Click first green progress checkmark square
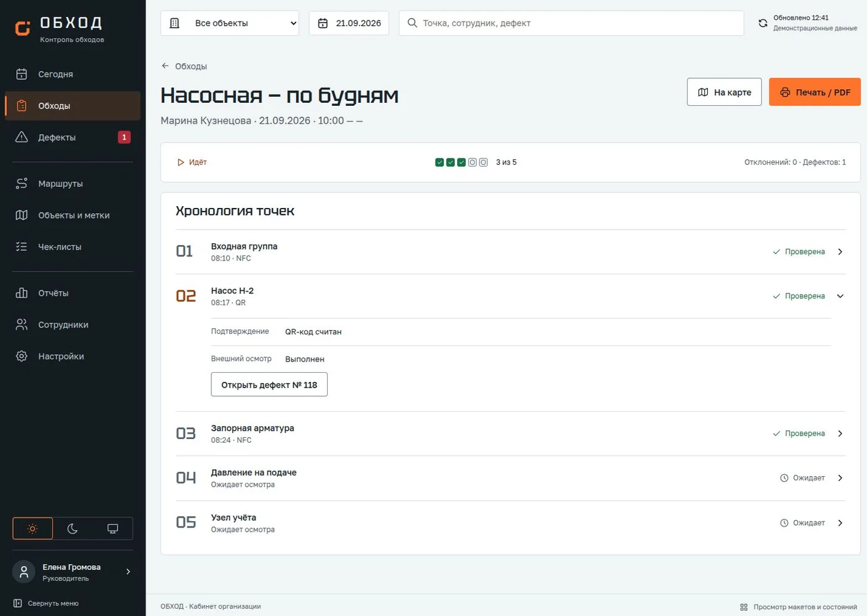Screen dimensions: 867x616 [439, 162]
